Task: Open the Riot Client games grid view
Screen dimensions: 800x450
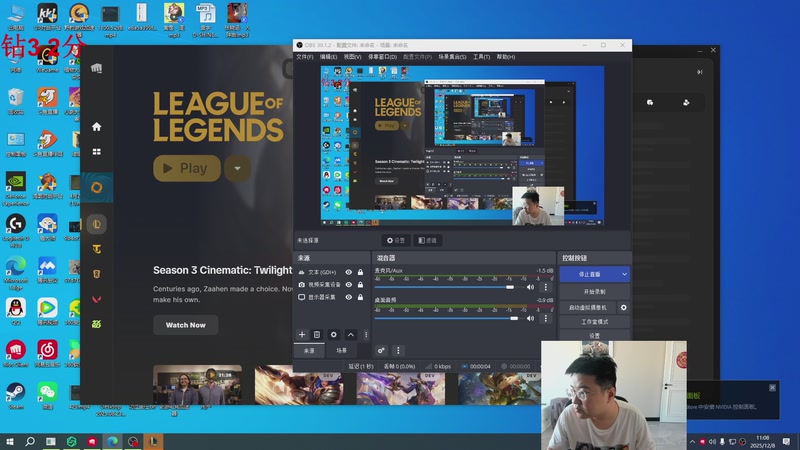Action: [96, 152]
